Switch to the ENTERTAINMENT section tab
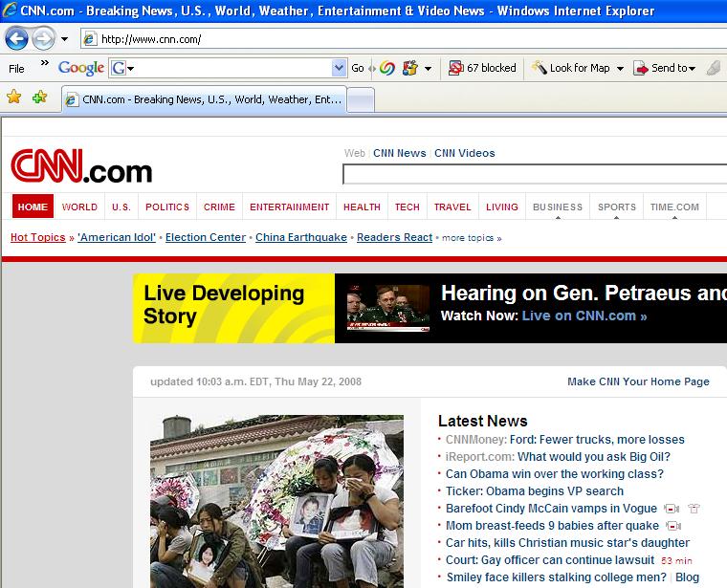 tap(289, 207)
